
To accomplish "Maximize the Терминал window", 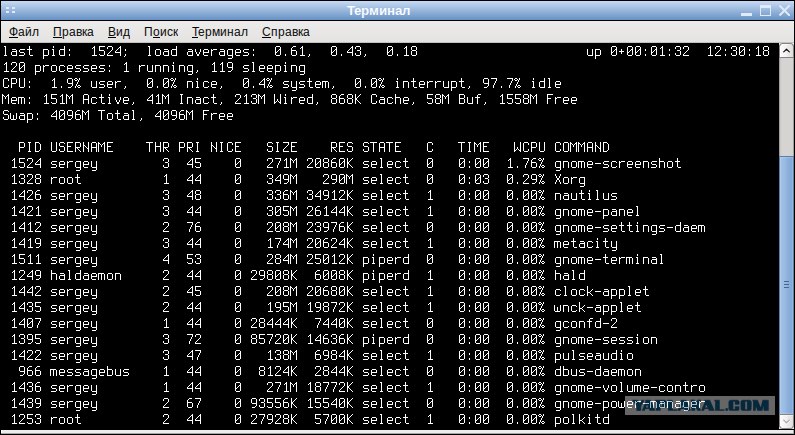I will pyautogui.click(x=765, y=11).
